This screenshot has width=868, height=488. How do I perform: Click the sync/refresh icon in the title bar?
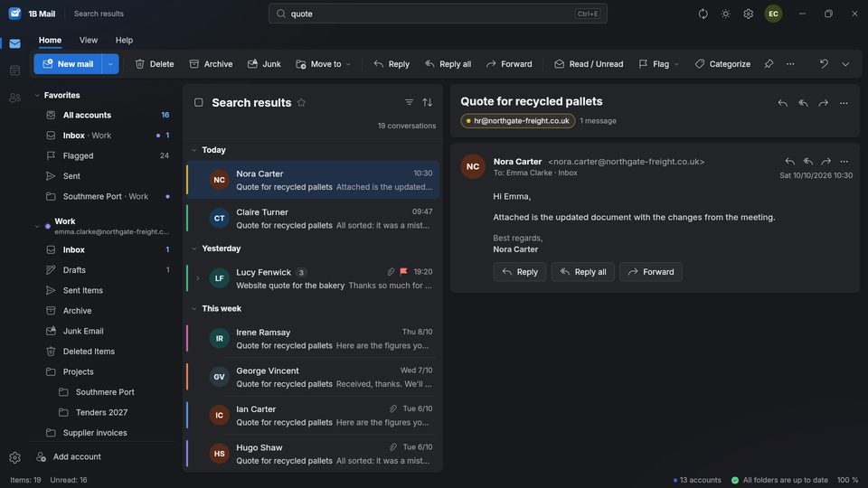click(x=703, y=14)
